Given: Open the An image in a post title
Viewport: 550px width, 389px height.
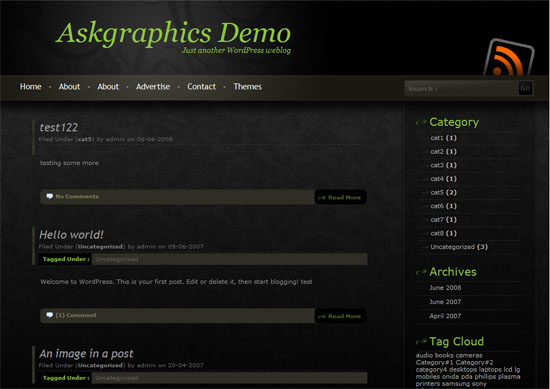Looking at the screenshot, I should coord(86,354).
